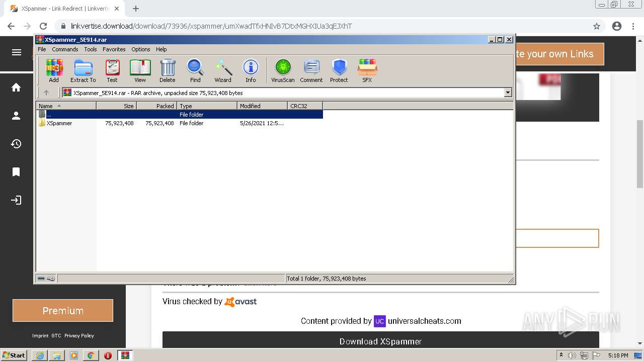The height and width of the screenshot is (362, 644).
Task: Click the WinRAR taskbar button
Action: point(125,355)
